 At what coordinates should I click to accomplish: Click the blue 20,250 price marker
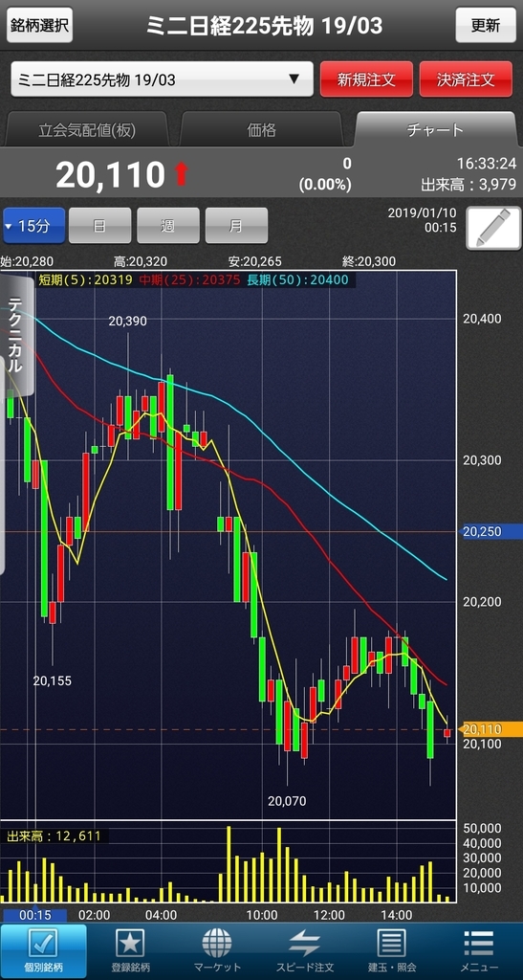pyautogui.click(x=491, y=531)
